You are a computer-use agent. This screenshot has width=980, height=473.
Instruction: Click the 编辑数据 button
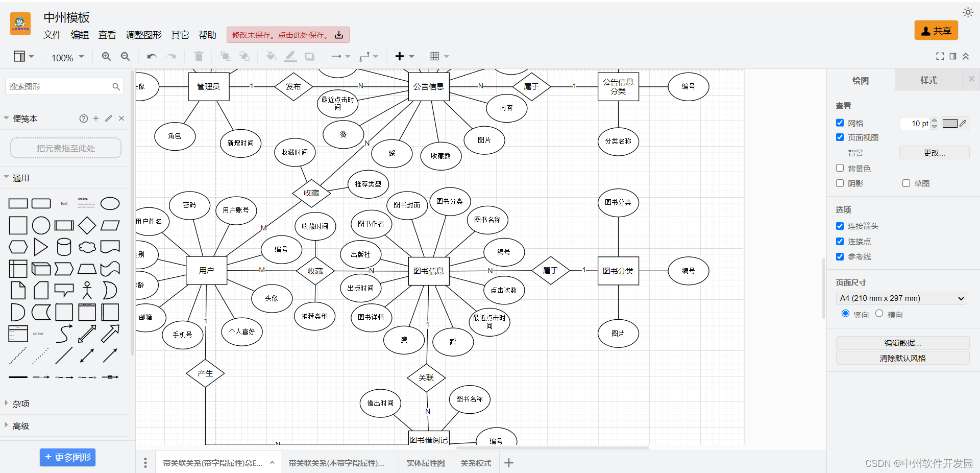902,343
